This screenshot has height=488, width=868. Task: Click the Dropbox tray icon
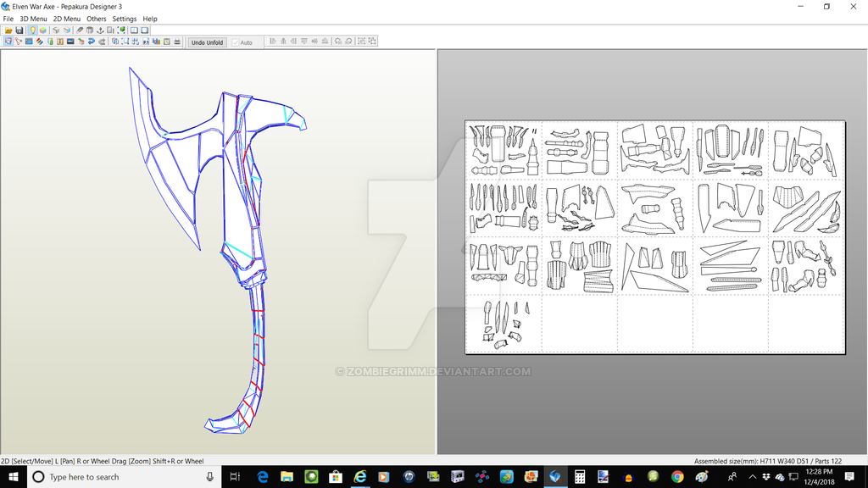pyautogui.click(x=766, y=476)
